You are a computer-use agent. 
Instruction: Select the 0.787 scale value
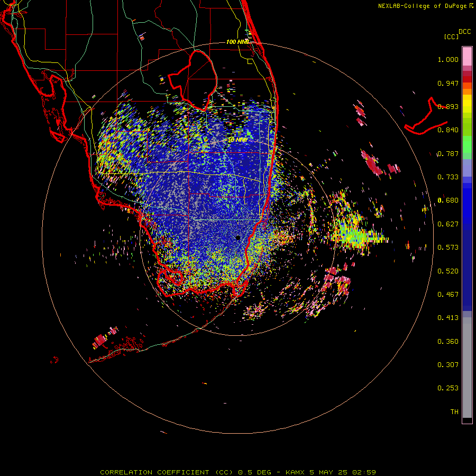(x=448, y=153)
